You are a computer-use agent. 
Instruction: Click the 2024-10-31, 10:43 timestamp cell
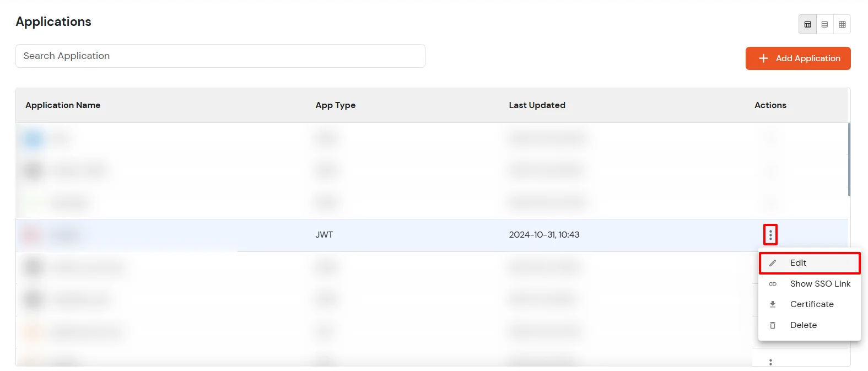click(x=544, y=235)
